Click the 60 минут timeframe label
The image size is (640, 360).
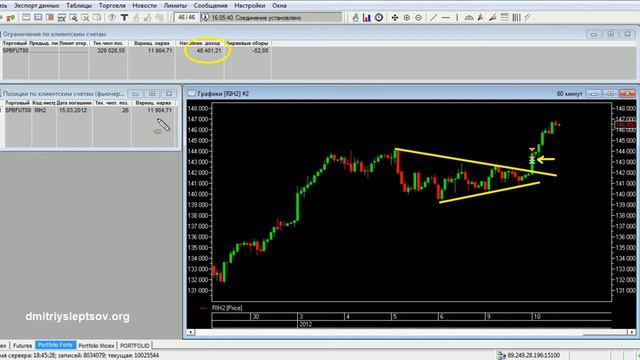click(x=569, y=94)
